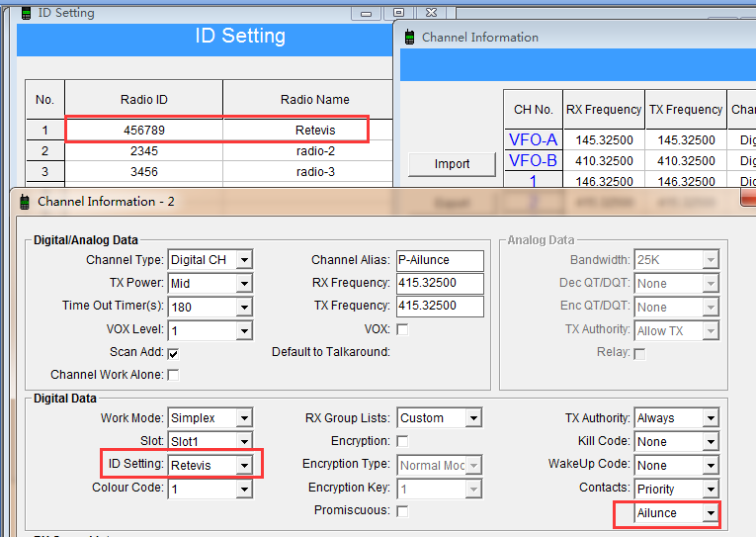Open the VFO-A channel link

coord(533,140)
